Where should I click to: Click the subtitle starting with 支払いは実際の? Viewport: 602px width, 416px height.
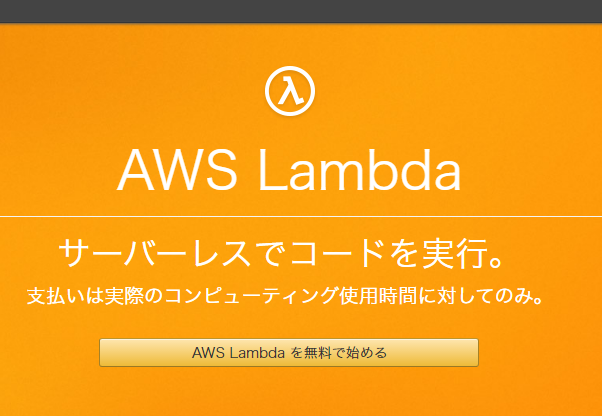284,296
